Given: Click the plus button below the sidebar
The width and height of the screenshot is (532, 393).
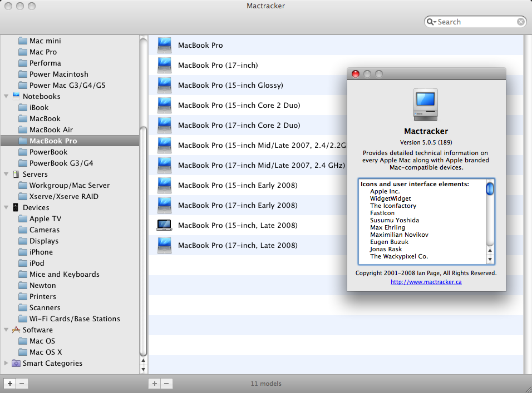Looking at the screenshot, I should click(10, 384).
